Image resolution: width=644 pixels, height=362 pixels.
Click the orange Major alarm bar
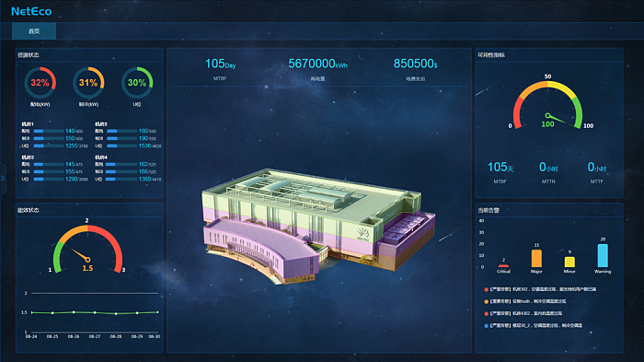tap(536, 258)
